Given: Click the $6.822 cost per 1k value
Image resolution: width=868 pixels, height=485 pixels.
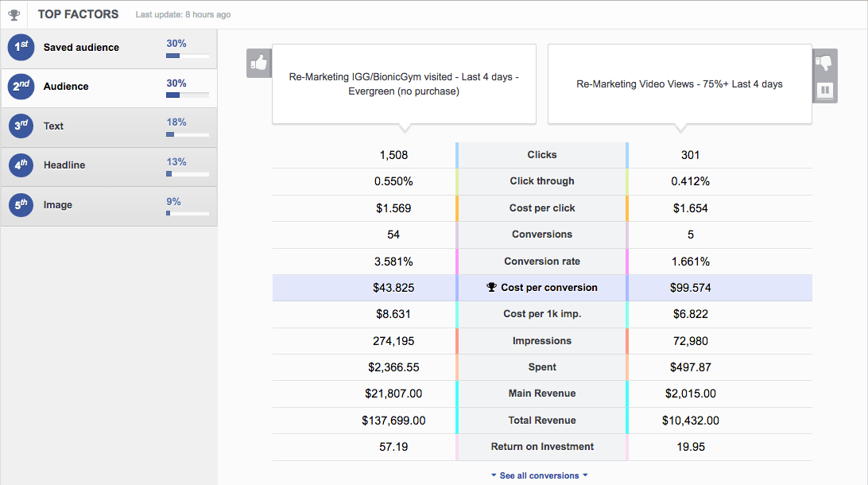Looking at the screenshot, I should point(690,315).
